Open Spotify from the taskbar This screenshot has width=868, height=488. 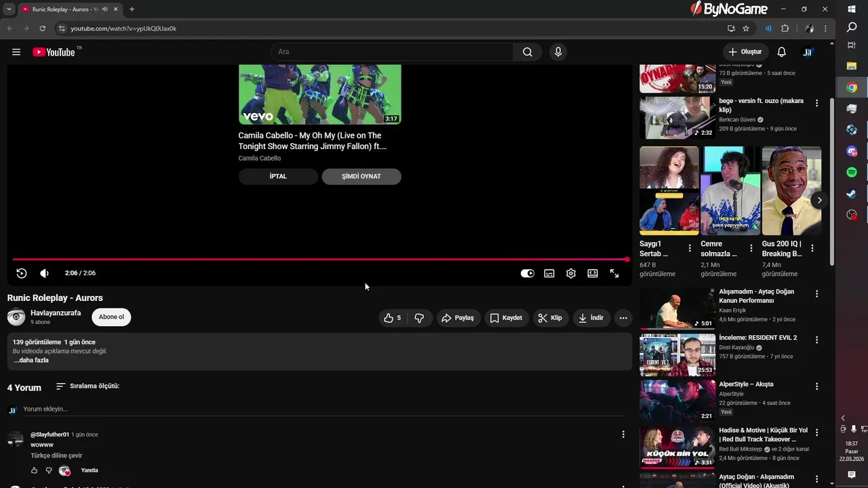852,172
